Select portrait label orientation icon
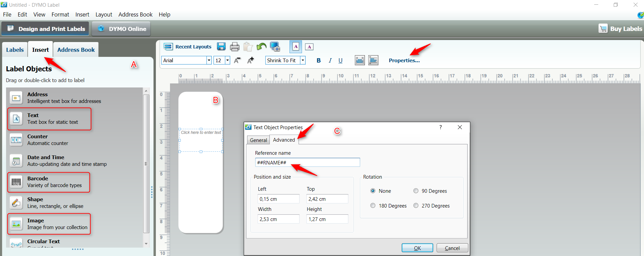This screenshot has height=256, width=644. click(x=296, y=47)
